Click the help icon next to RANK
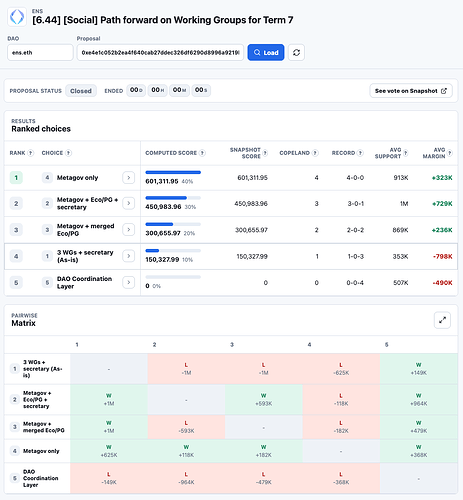This screenshot has width=463, height=500. coord(30,153)
